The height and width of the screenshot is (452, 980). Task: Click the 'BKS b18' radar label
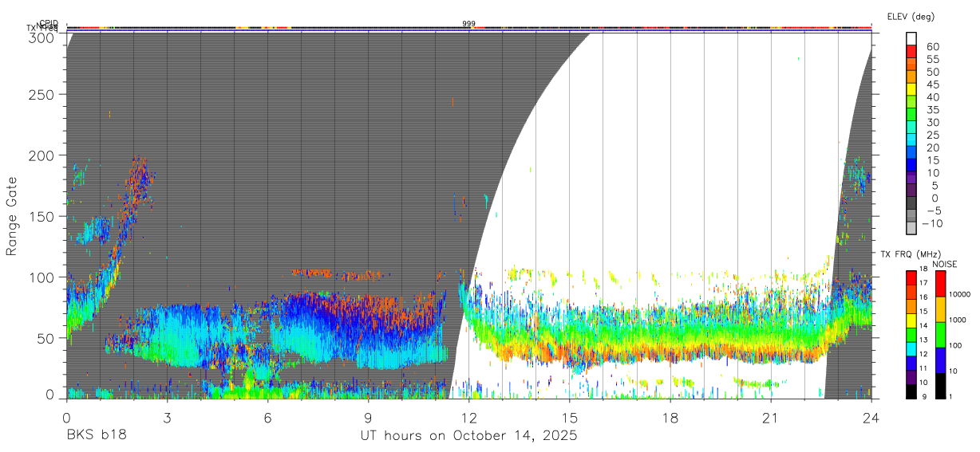pos(96,436)
